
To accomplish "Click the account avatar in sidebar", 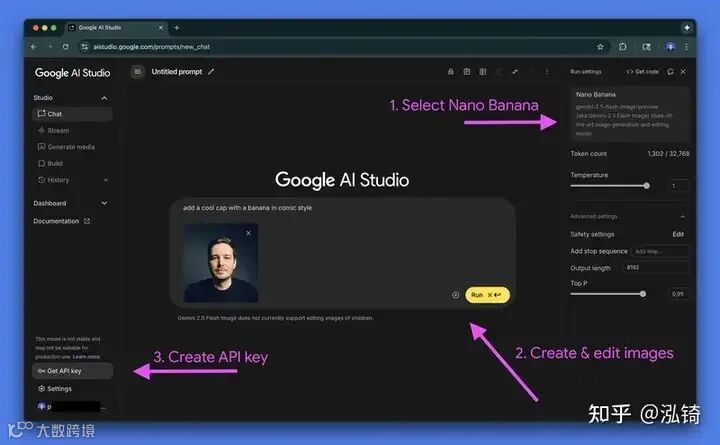I will pyautogui.click(x=42, y=406).
